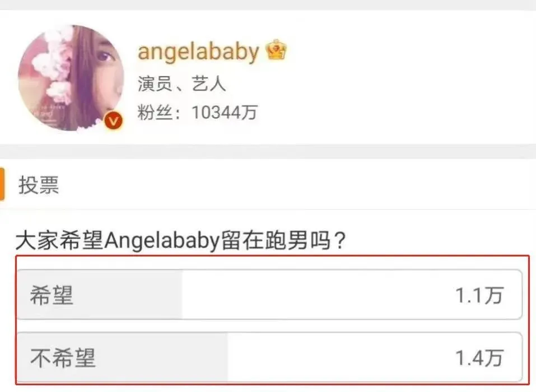Click the gray divider above 投票
The width and height of the screenshot is (536, 392).
tap(268, 152)
